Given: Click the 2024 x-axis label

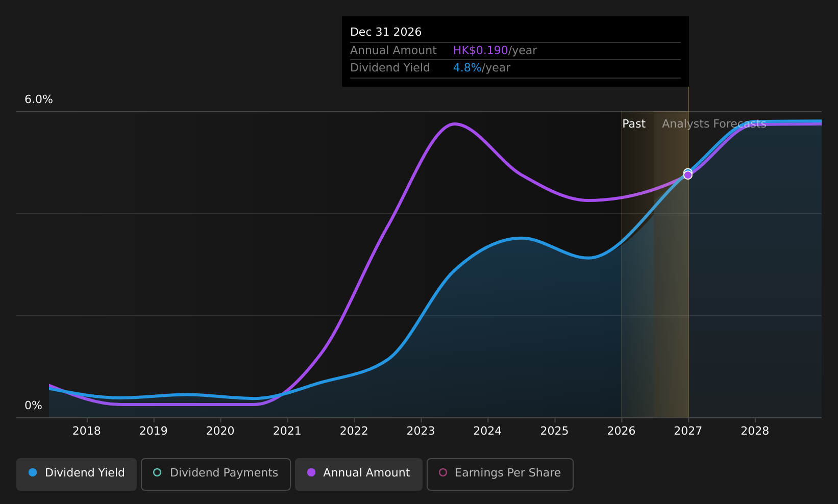Looking at the screenshot, I should [488, 431].
